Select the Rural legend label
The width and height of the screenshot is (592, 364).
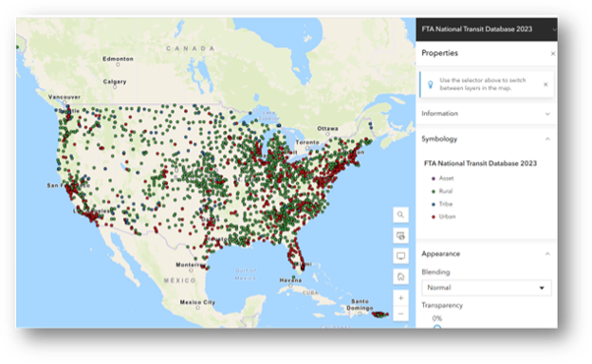[446, 191]
